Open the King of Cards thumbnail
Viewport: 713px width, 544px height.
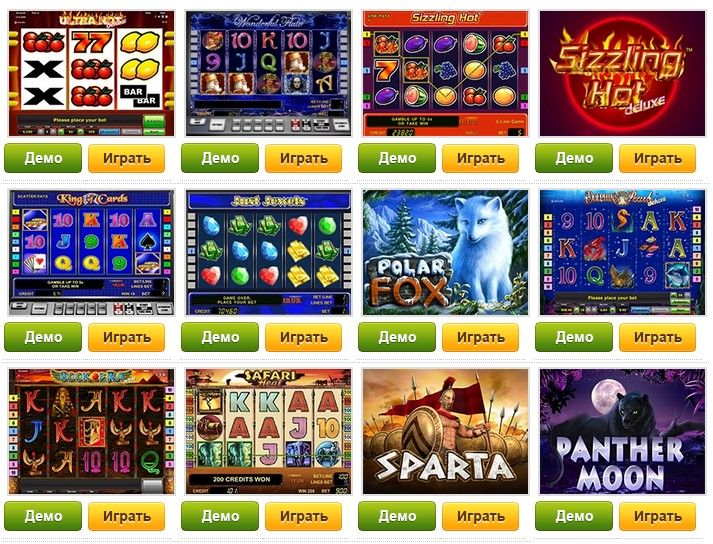(91, 252)
